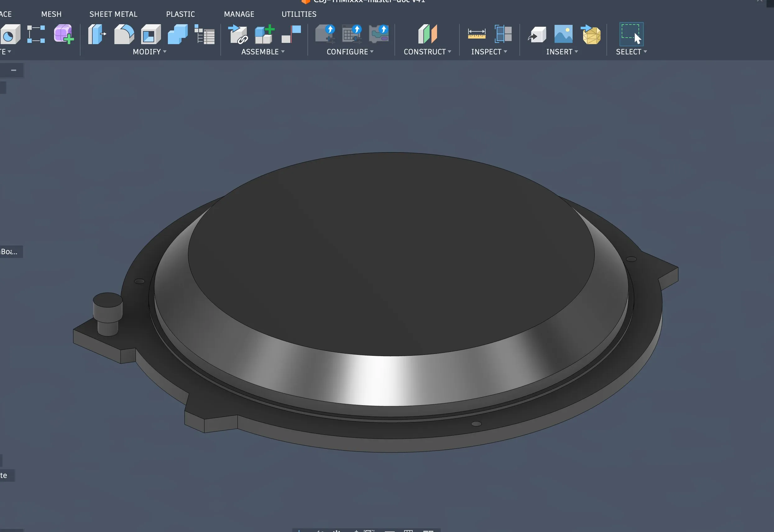This screenshot has height=532, width=774.
Task: Create a New Component
Action: coord(265,34)
